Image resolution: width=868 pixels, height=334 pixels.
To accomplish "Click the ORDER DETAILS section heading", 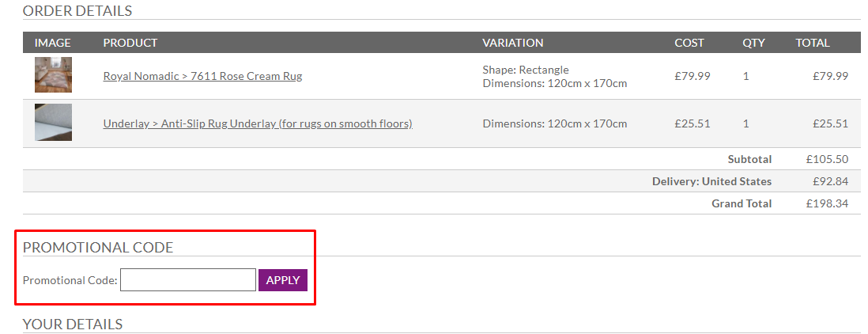I will [x=77, y=10].
